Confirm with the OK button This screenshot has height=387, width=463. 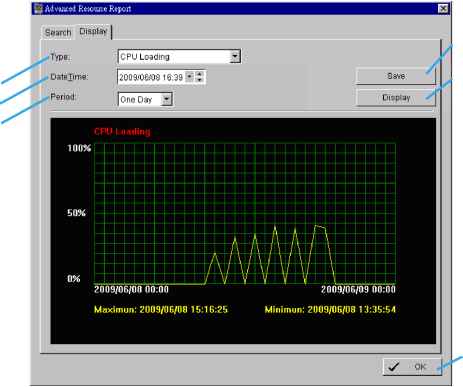click(412, 367)
